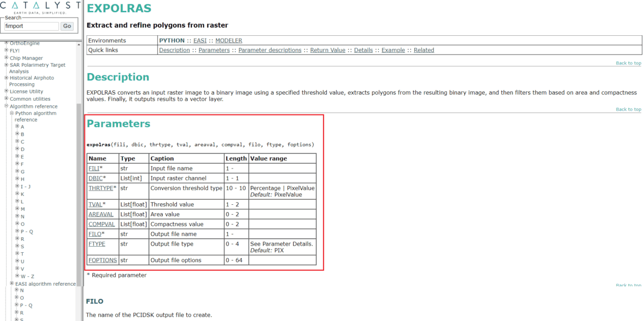Click the PYTHON environment label

[171, 41]
